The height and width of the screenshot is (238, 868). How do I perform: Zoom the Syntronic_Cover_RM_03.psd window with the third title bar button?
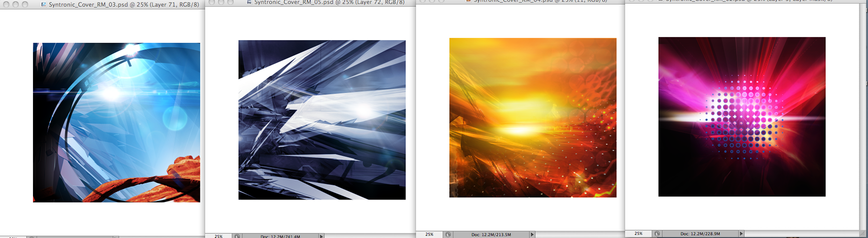25,5
